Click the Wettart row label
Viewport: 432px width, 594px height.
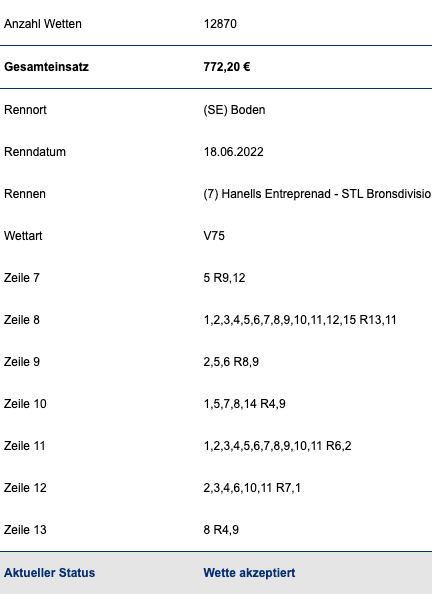click(x=23, y=236)
